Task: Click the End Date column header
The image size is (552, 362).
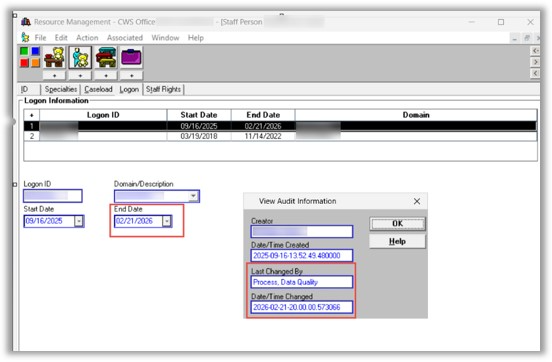Action: pos(263,115)
